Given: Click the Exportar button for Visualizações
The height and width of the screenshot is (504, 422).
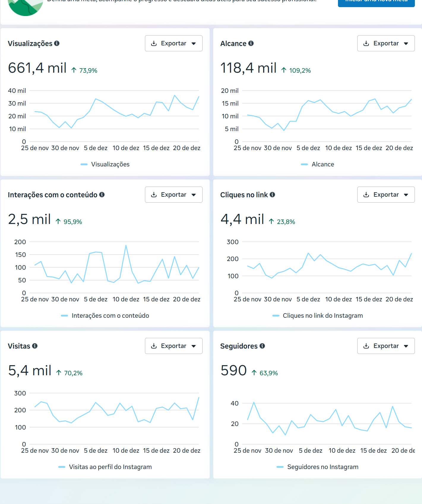Looking at the screenshot, I should click(x=173, y=43).
